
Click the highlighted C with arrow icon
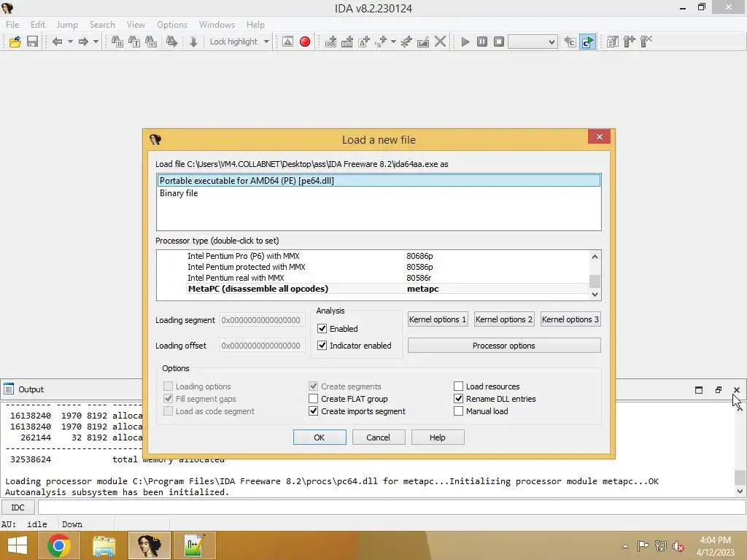point(587,42)
